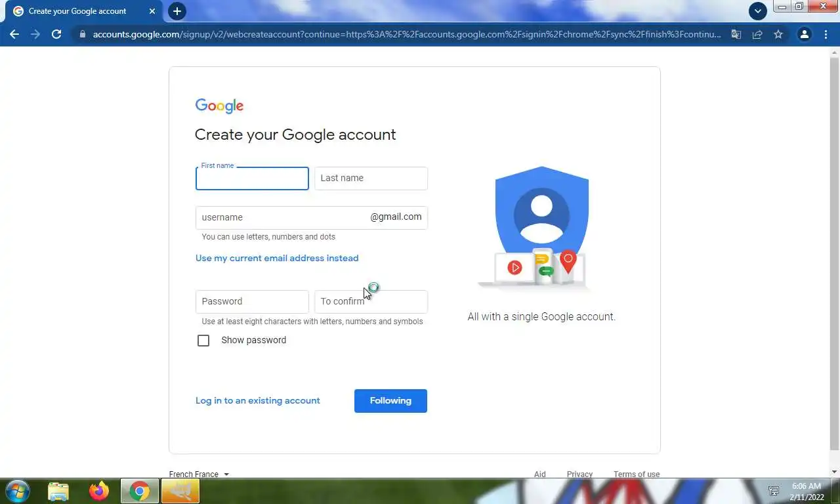Click the username field
Viewport: 840px width, 504px height.
tap(312, 218)
